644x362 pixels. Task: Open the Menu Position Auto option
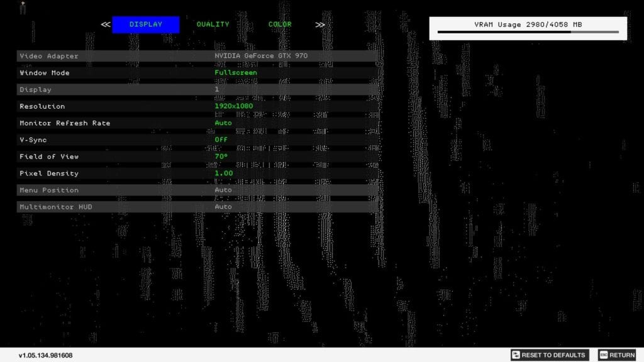(223, 190)
